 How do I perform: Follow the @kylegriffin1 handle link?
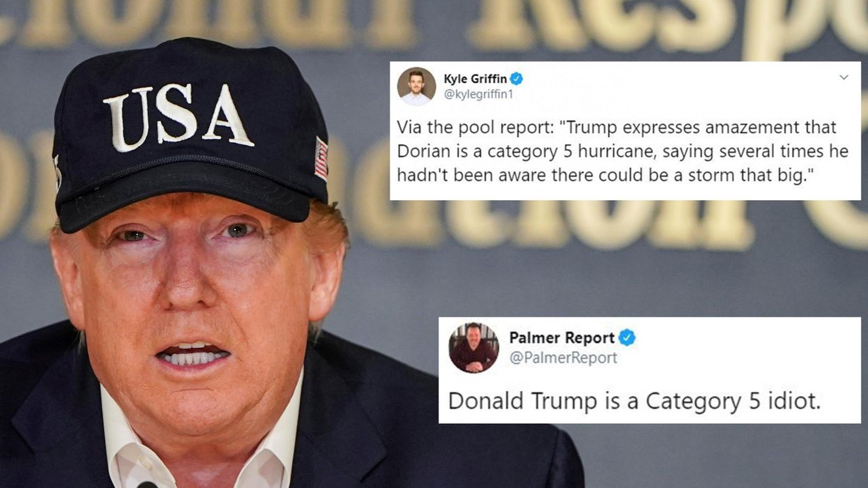[x=478, y=94]
